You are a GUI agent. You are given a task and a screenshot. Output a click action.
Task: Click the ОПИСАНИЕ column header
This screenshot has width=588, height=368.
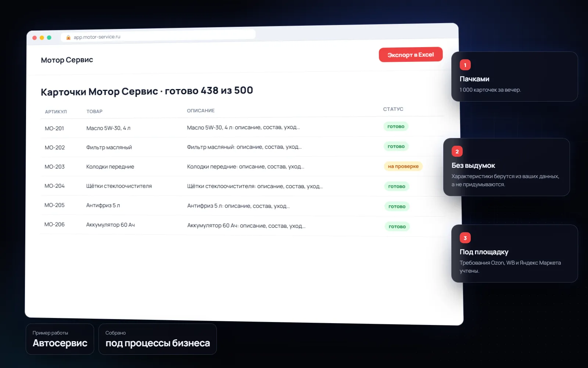201,110
